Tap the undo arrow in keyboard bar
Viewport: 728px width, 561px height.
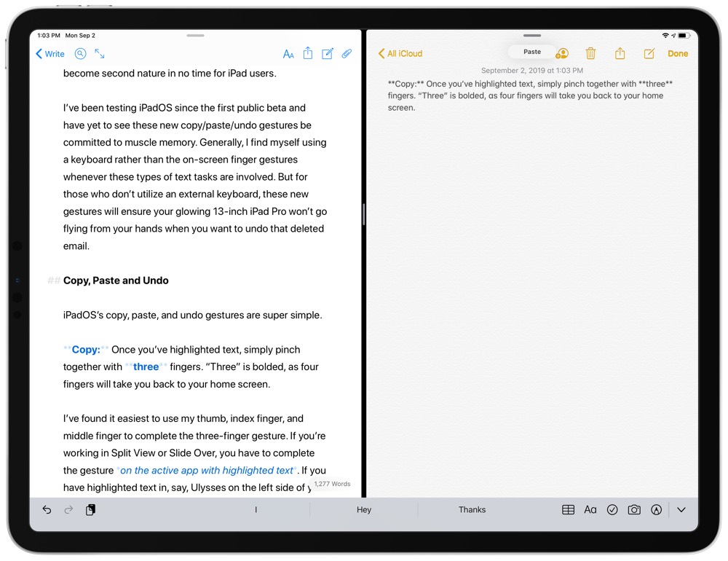click(47, 510)
